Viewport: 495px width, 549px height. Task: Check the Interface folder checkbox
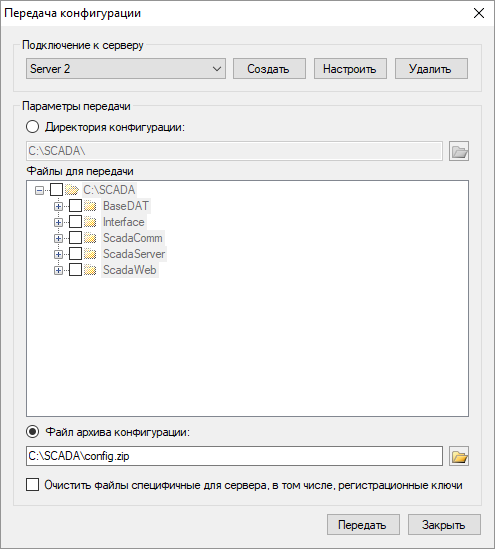(75, 222)
